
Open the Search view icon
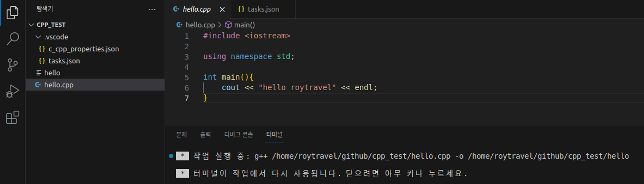tap(13, 39)
